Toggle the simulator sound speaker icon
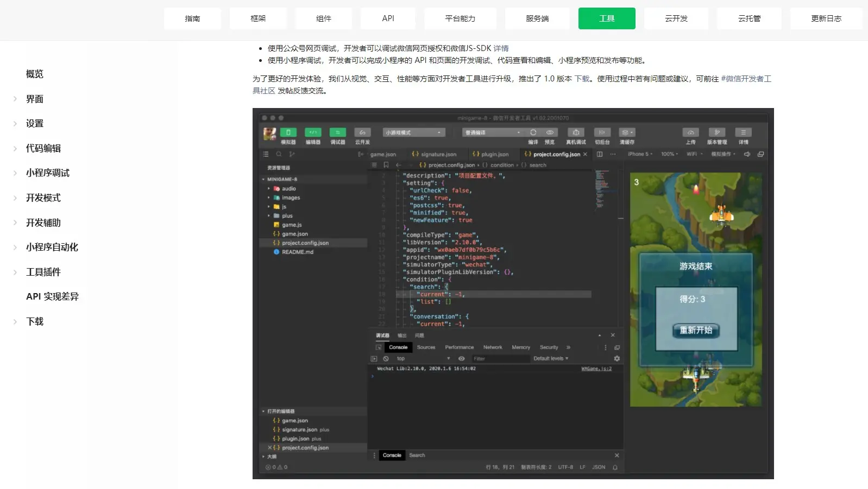868x489 pixels. [747, 154]
